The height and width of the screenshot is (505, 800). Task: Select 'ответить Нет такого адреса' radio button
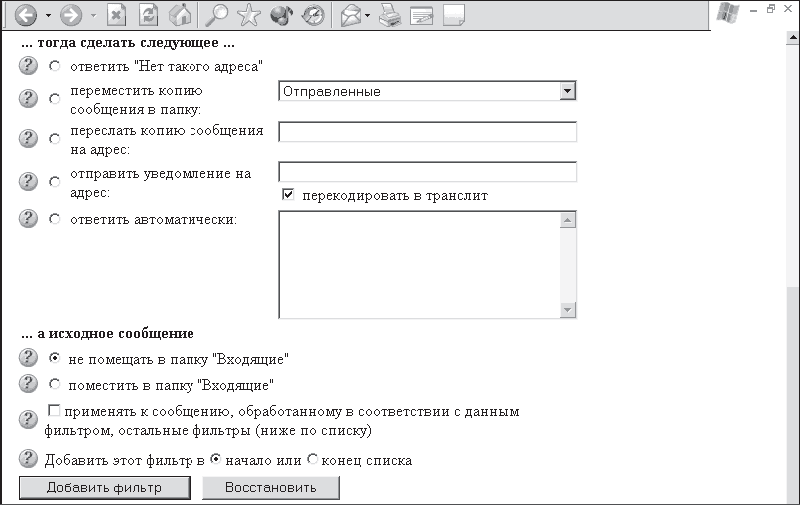(x=55, y=66)
